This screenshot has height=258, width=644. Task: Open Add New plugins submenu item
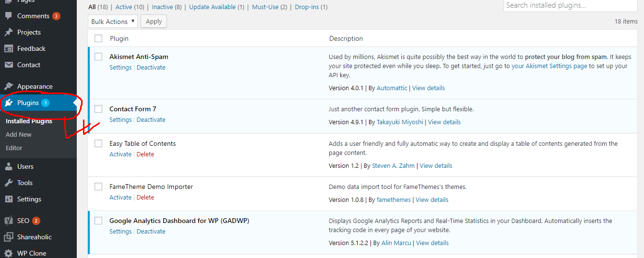pyautogui.click(x=19, y=135)
